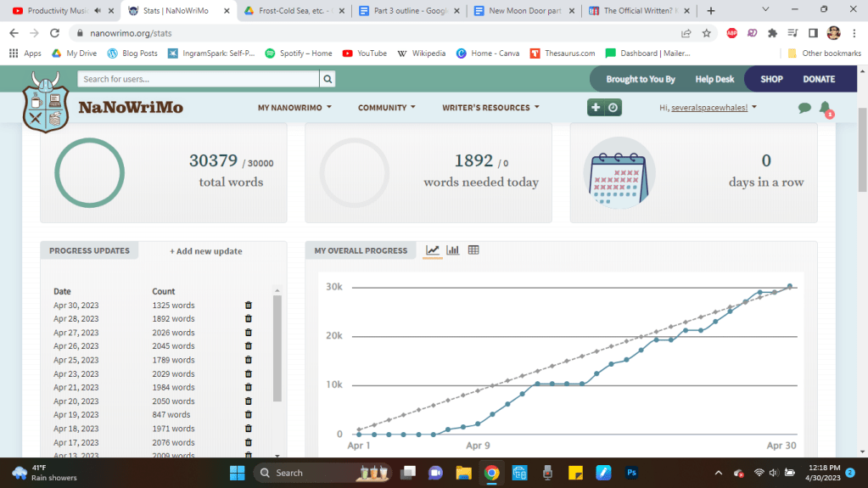The height and width of the screenshot is (488, 868).
Task: Switch to The Official Written tab
Action: click(x=640, y=10)
